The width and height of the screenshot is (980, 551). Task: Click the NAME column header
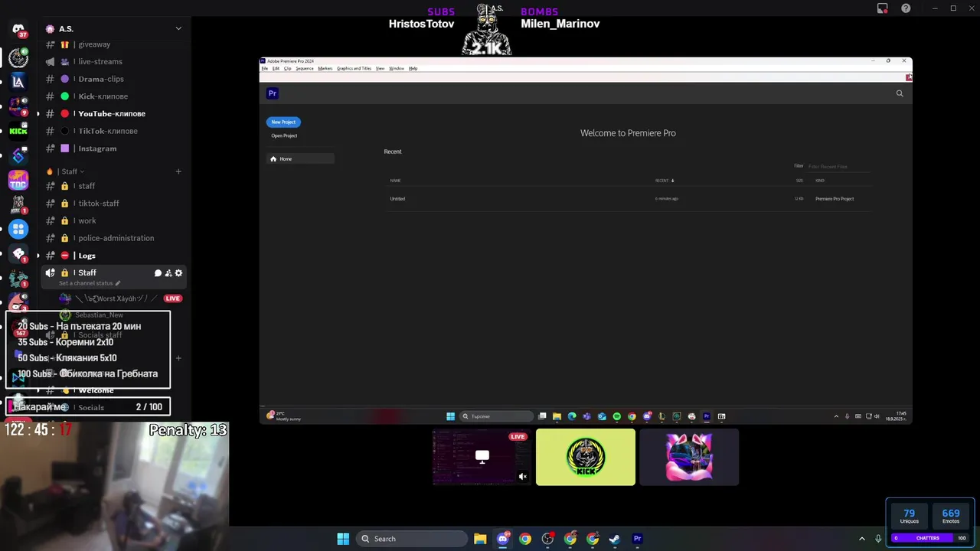pyautogui.click(x=395, y=181)
